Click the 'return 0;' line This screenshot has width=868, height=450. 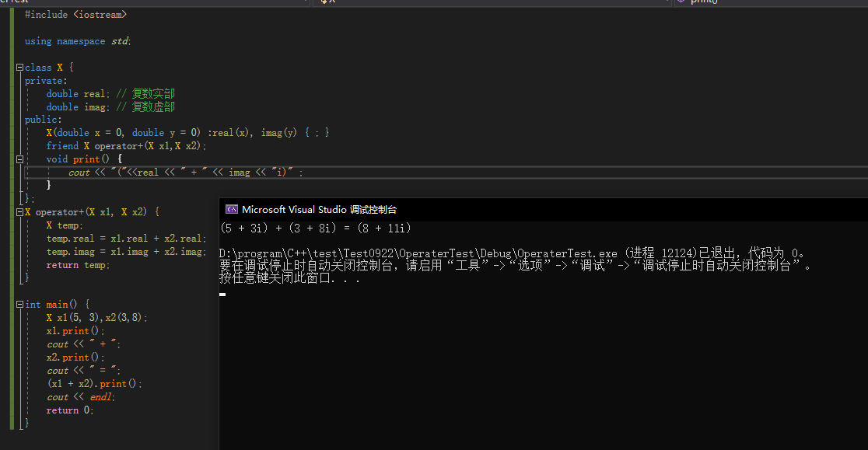[x=70, y=410]
